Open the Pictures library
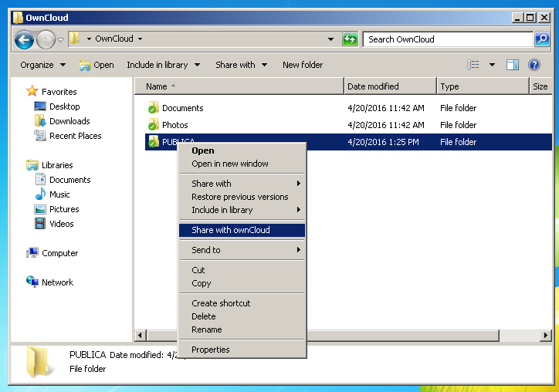559x392 pixels. [x=64, y=209]
